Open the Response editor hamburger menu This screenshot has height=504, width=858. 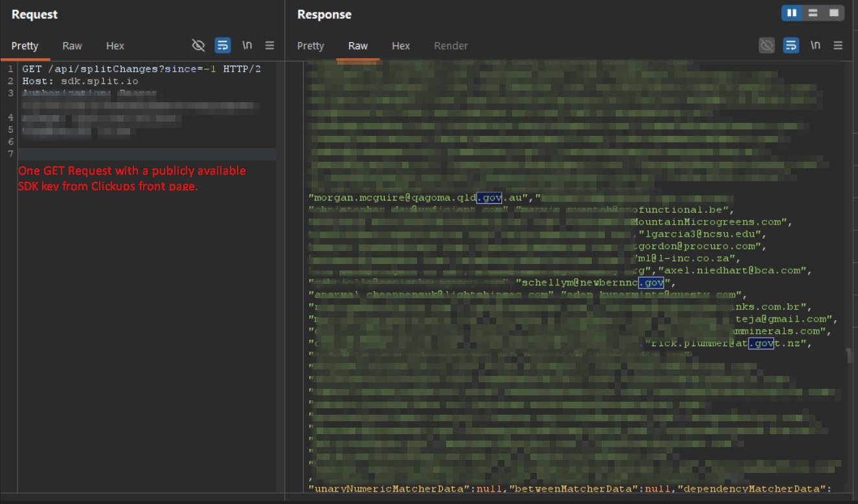coord(839,45)
